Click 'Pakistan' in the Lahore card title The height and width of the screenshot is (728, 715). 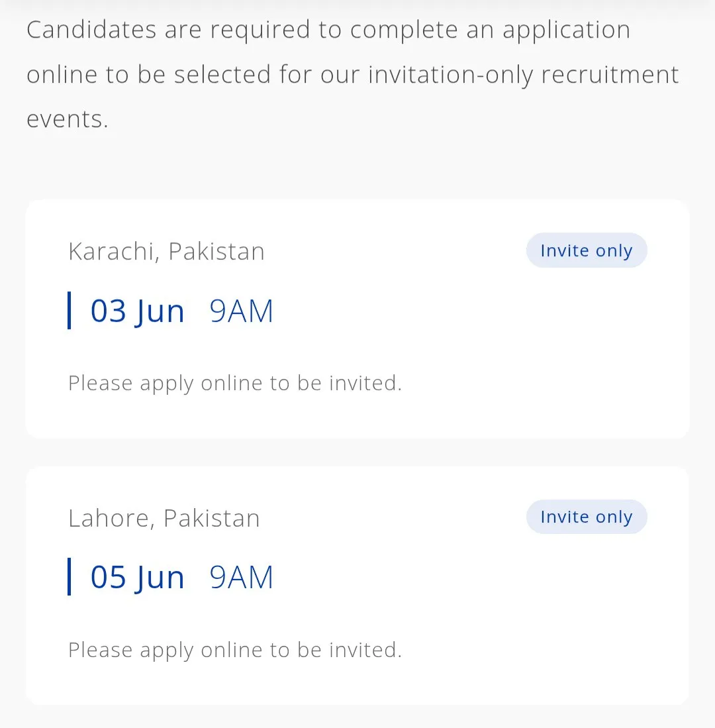212,518
